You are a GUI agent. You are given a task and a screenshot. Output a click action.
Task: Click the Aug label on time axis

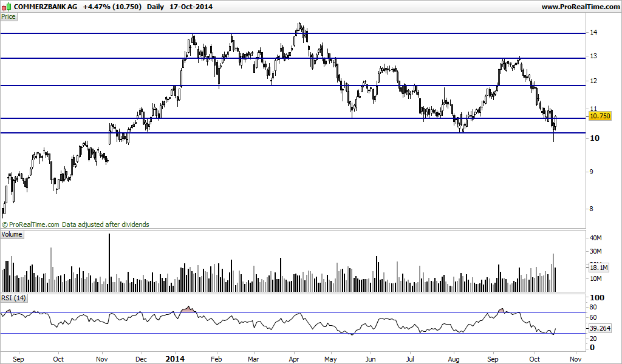[453, 359]
